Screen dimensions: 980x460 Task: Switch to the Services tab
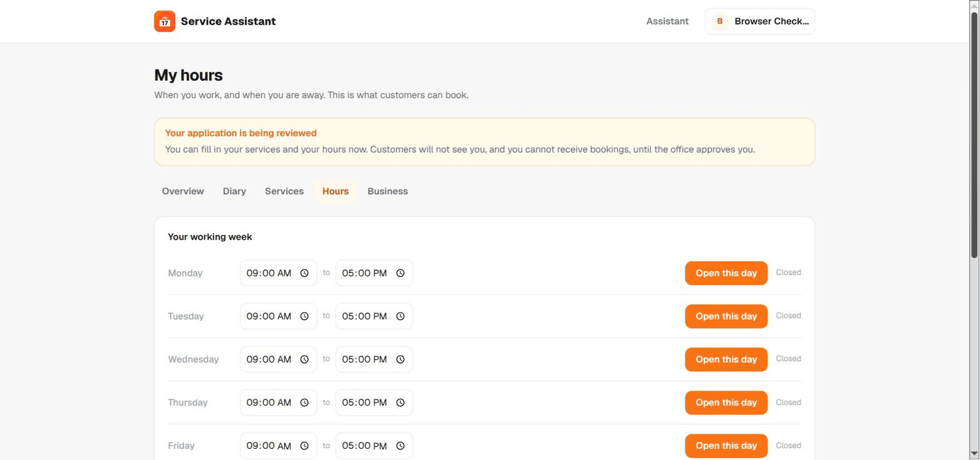[284, 191]
